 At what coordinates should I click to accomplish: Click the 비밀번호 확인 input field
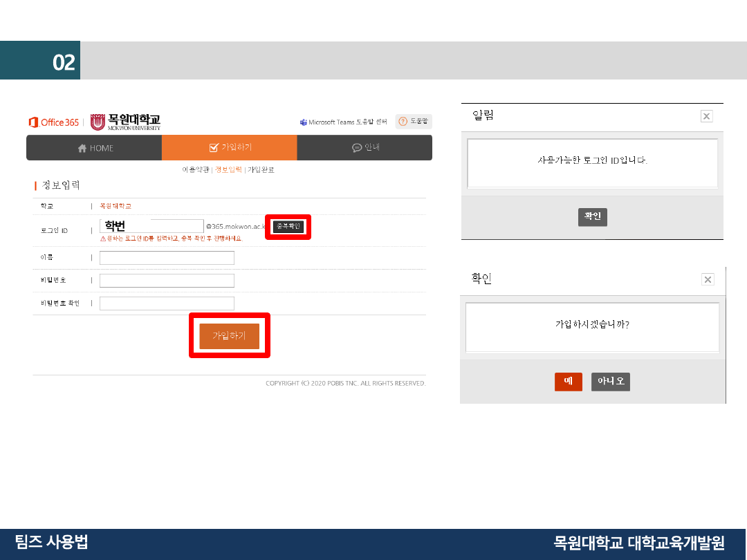tap(167, 304)
